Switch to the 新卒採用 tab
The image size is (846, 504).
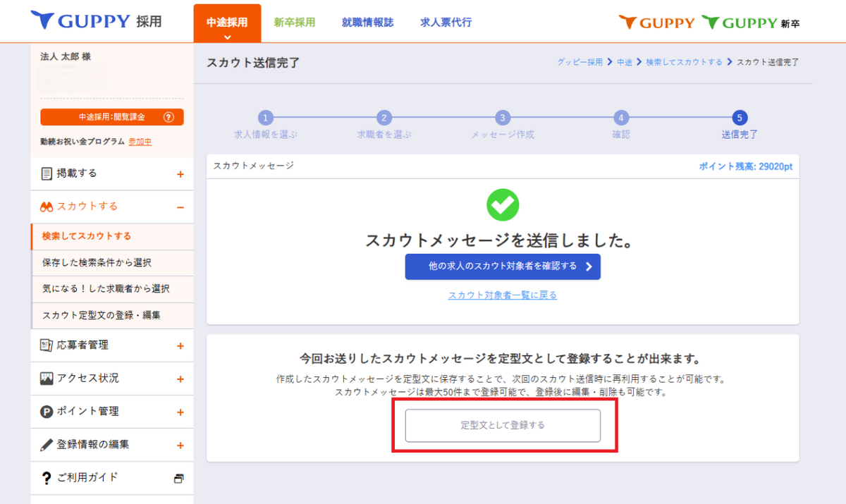pos(294,23)
